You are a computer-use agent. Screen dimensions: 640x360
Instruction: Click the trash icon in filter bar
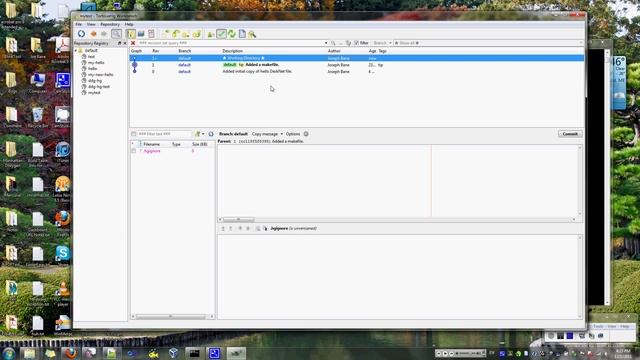point(348,43)
